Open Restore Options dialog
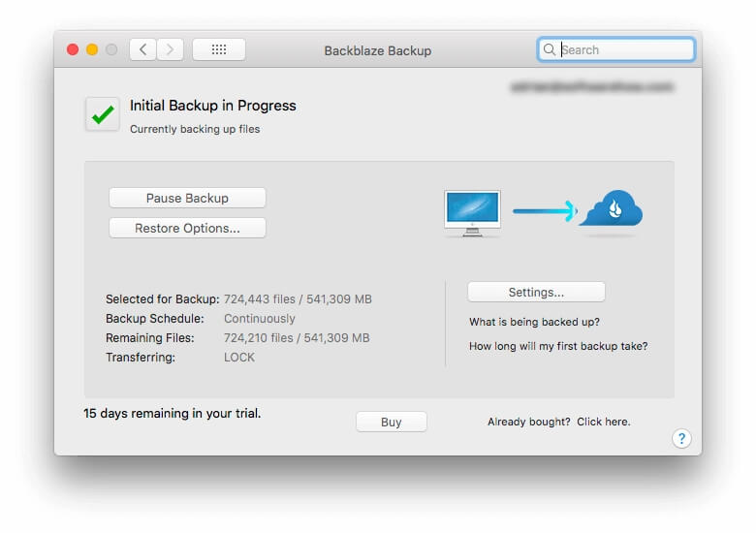756x533 pixels. point(187,228)
